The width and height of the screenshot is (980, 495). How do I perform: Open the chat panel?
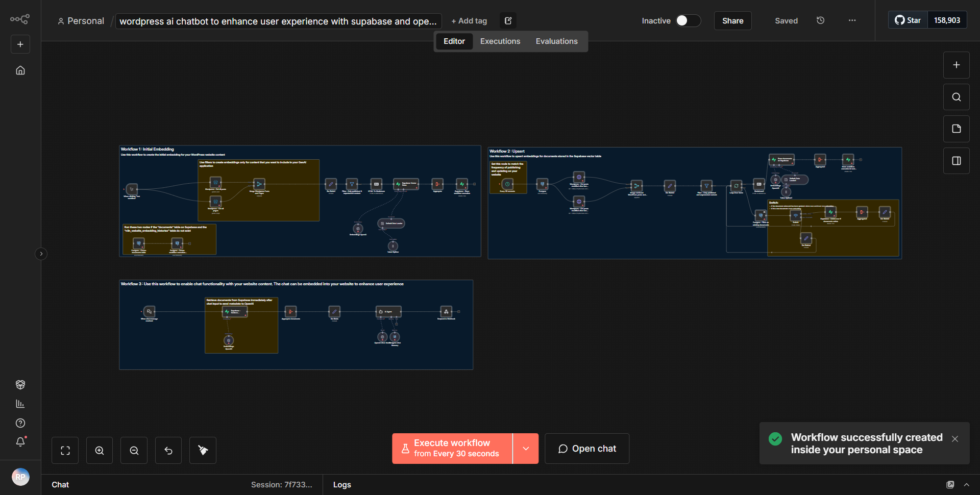tap(587, 449)
